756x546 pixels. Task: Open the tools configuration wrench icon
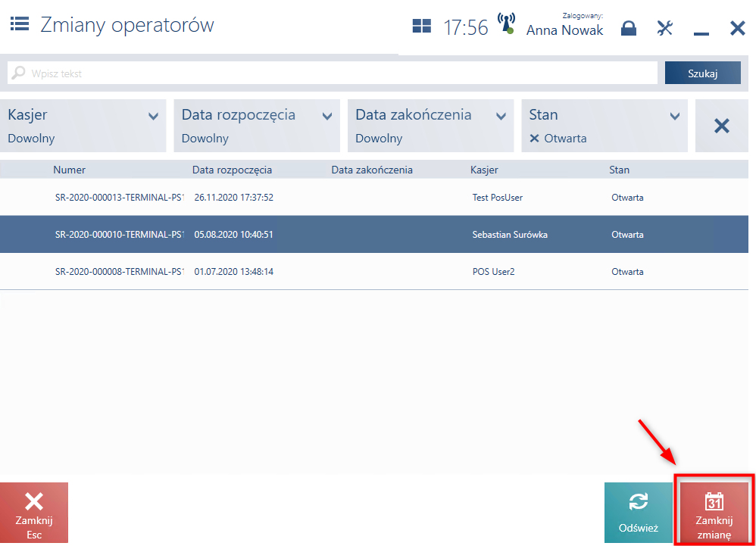click(x=664, y=29)
